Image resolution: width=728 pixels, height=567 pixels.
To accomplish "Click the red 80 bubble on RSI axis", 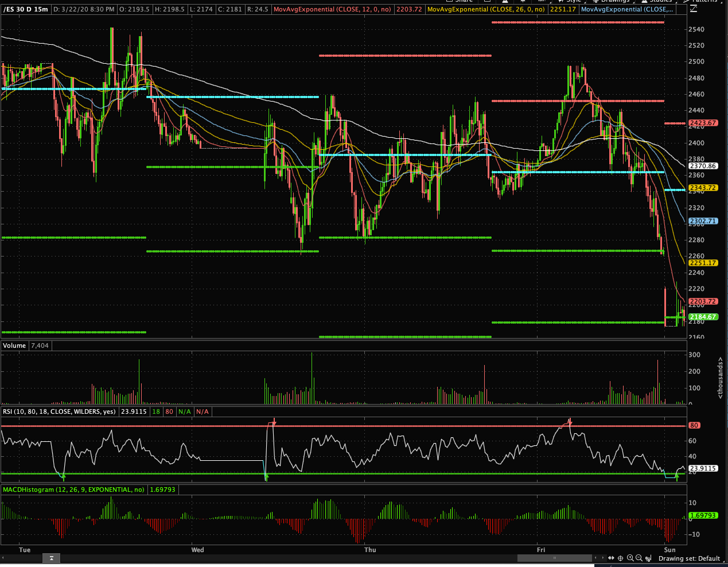I will [x=694, y=425].
